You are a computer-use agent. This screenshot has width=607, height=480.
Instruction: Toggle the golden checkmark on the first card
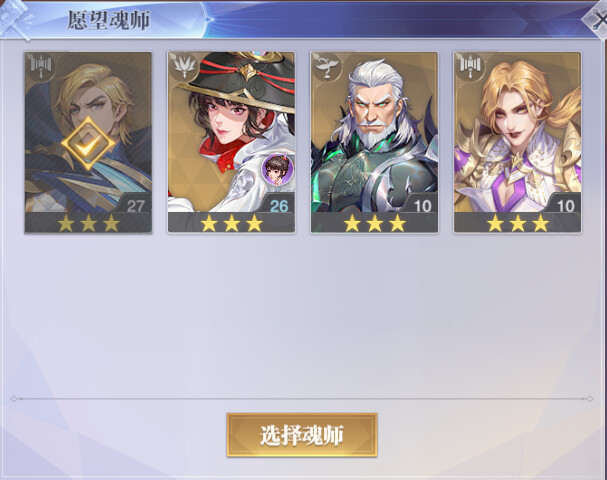pyautogui.click(x=88, y=144)
